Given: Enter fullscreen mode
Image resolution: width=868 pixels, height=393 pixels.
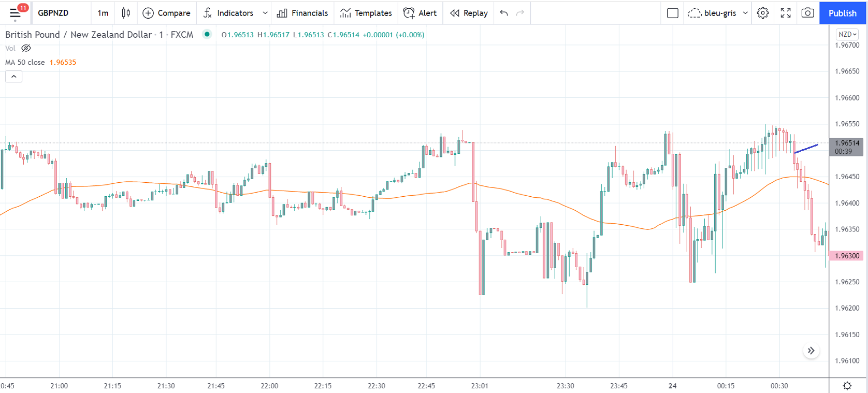Looking at the screenshot, I should pos(786,13).
